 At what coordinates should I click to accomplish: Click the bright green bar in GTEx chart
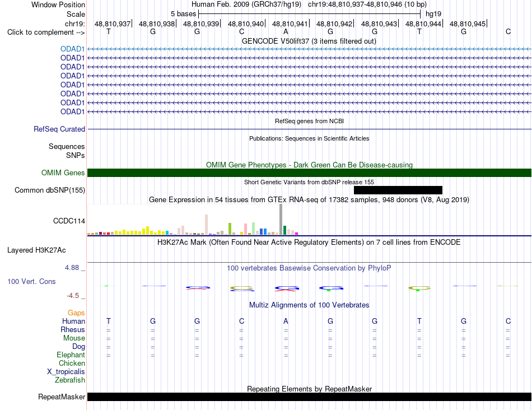click(x=230, y=229)
